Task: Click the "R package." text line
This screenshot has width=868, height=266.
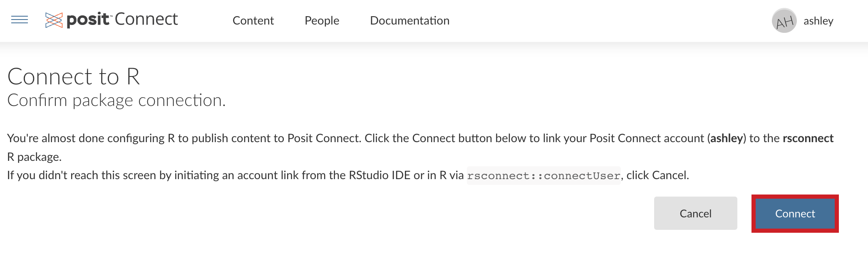Action: (34, 157)
